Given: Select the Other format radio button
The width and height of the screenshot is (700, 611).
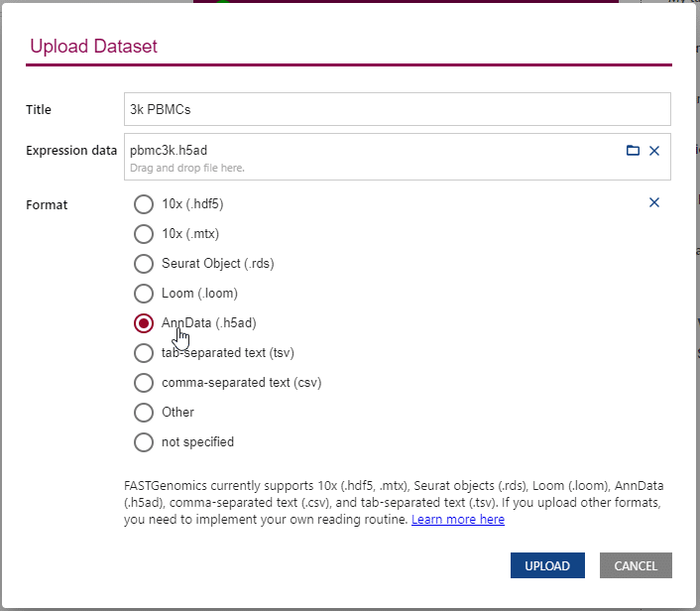Looking at the screenshot, I should 144,413.
